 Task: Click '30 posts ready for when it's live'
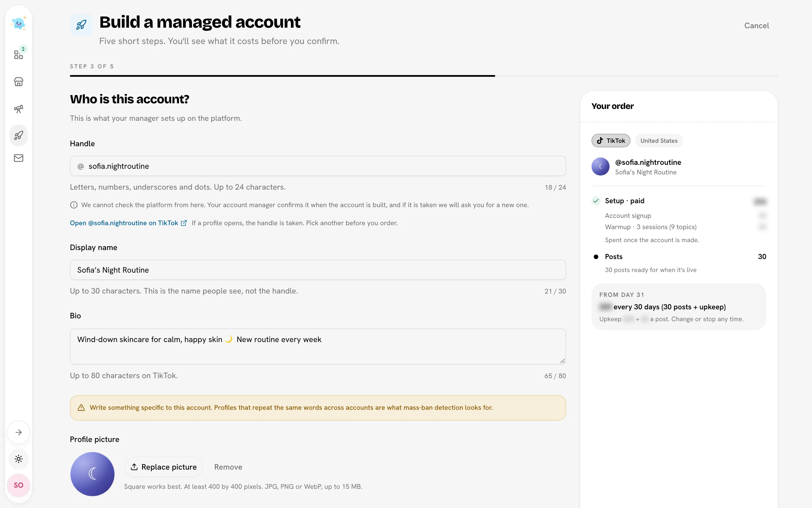(651, 270)
